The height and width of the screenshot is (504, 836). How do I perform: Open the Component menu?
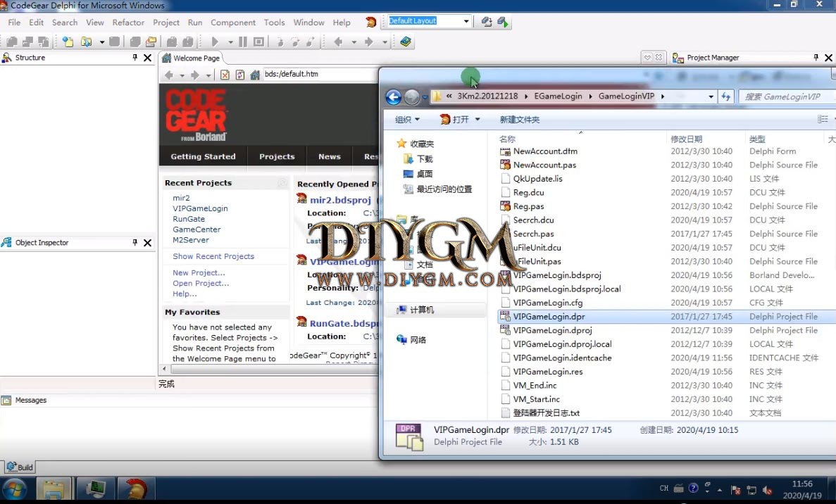233,23
